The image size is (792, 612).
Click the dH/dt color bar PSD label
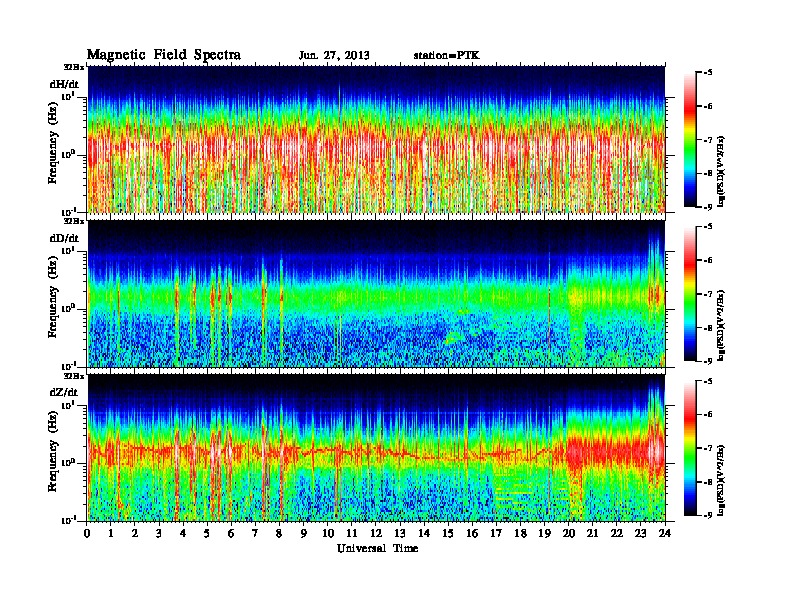(x=721, y=172)
